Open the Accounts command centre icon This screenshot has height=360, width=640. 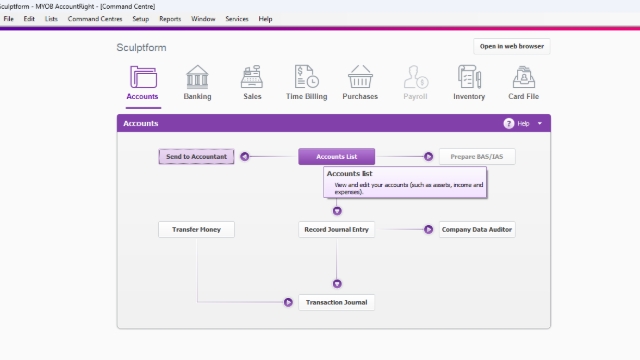pyautogui.click(x=143, y=77)
